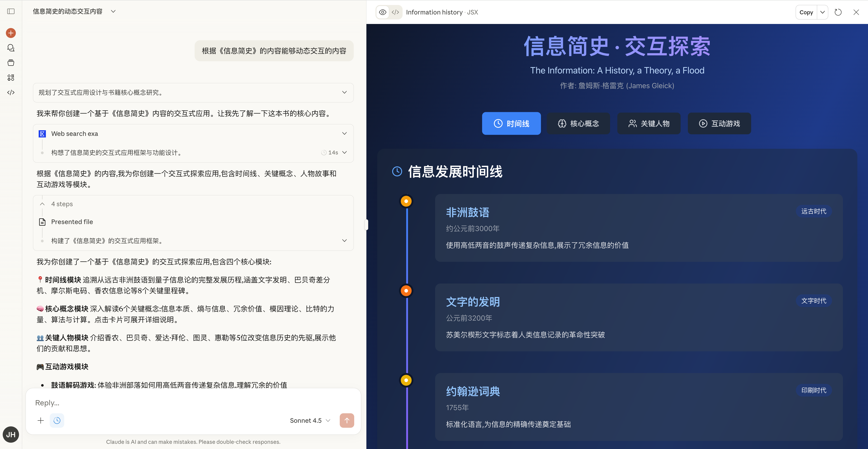Click the add attachment plus icon
Viewport: 868px width, 449px height.
pyautogui.click(x=41, y=420)
